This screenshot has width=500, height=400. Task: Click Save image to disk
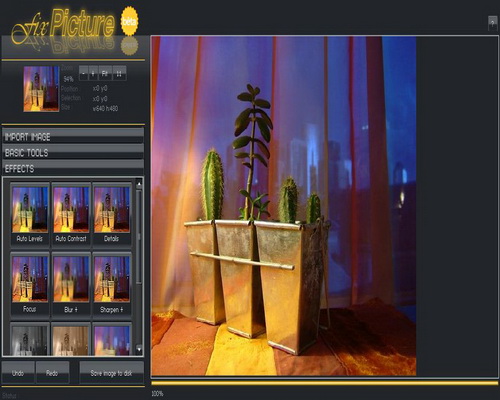112,373
